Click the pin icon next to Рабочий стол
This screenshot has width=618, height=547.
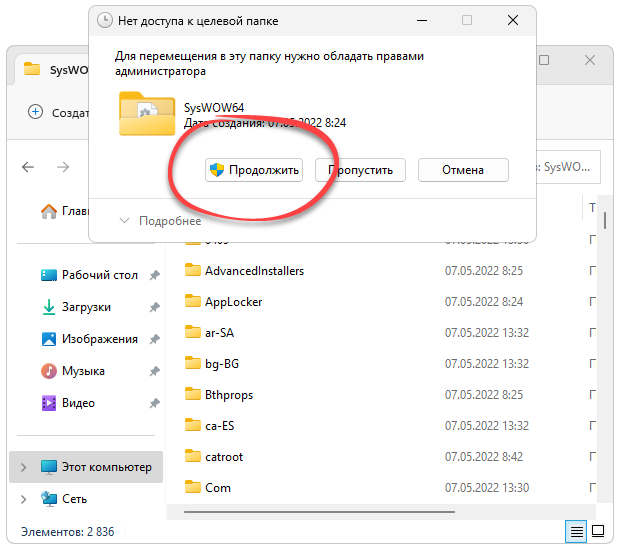154,275
